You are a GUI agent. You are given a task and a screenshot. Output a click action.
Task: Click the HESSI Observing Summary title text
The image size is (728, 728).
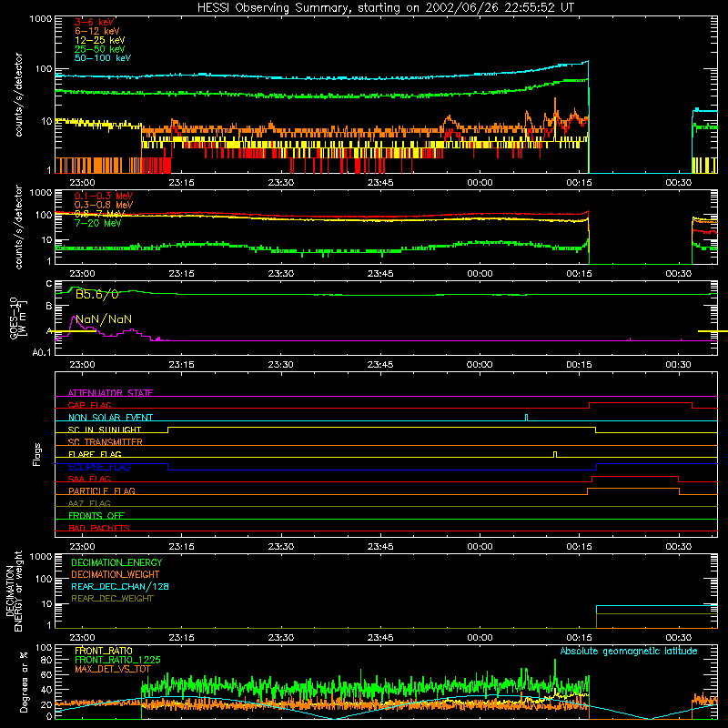(385, 8)
